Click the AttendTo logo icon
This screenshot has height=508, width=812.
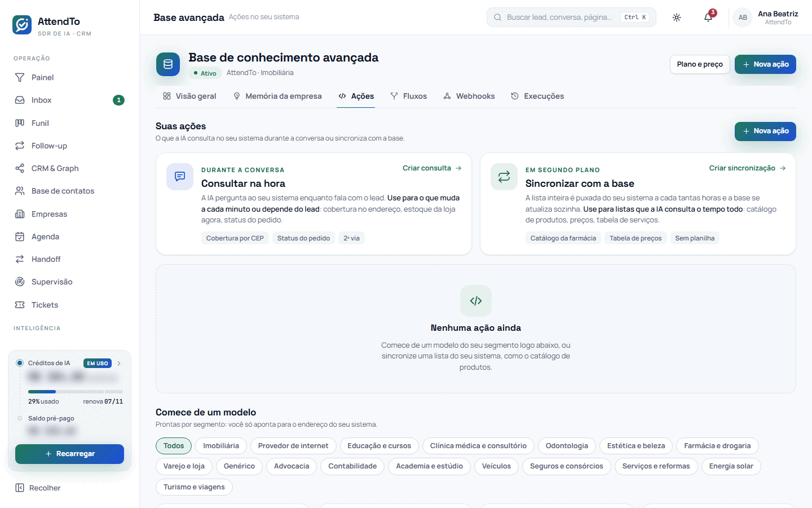point(22,25)
